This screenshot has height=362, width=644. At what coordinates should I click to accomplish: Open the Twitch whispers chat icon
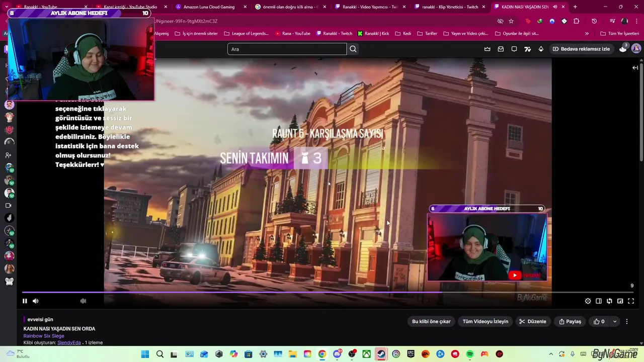pyautogui.click(x=514, y=49)
